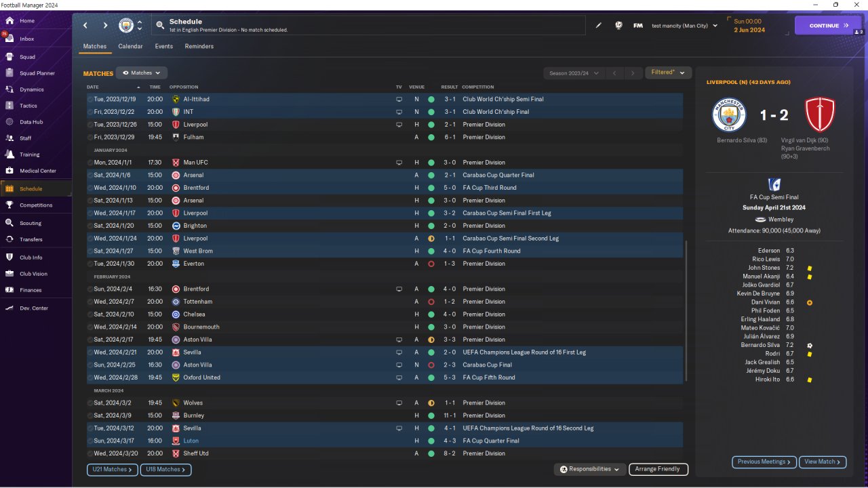This screenshot has height=488, width=868.
Task: Click the TV icon on the Al-Ittihad row
Action: point(399,99)
